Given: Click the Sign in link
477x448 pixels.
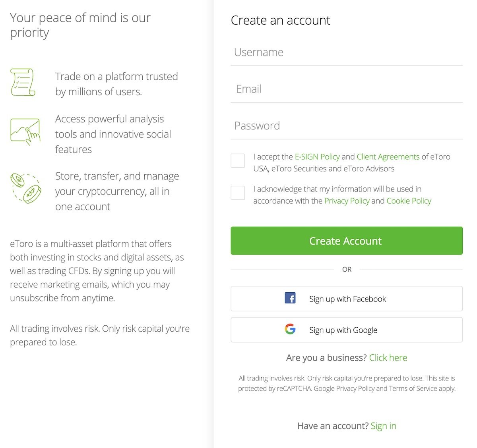Looking at the screenshot, I should [383, 425].
